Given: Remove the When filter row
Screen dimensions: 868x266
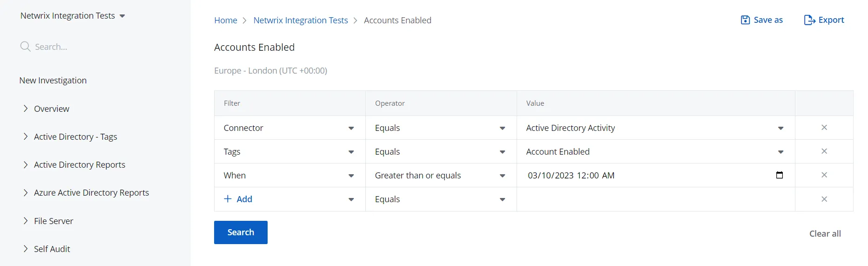Looking at the screenshot, I should pyautogui.click(x=824, y=175).
